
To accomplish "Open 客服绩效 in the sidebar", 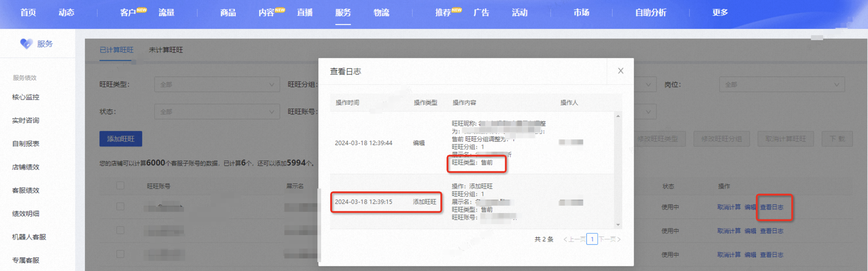I will 26,190.
